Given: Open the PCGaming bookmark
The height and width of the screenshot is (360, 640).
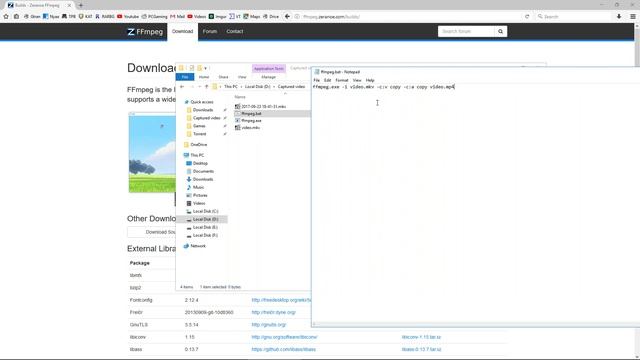Looking at the screenshot, I should coord(155,16).
